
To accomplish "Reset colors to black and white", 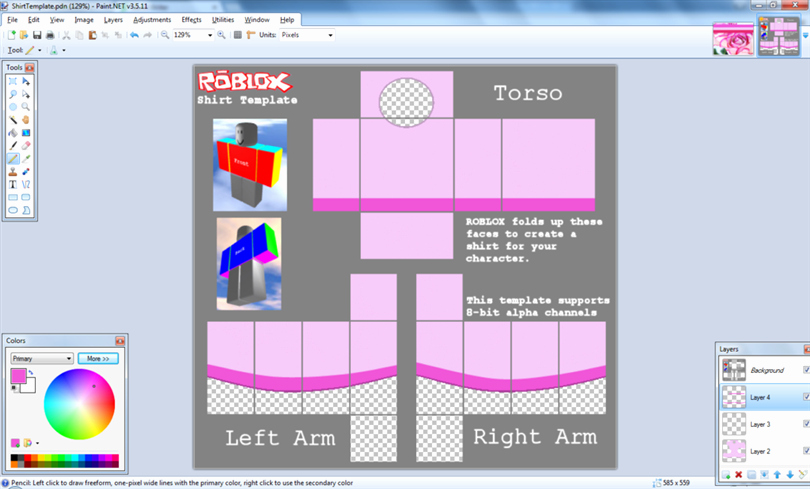I will pyautogui.click(x=14, y=388).
